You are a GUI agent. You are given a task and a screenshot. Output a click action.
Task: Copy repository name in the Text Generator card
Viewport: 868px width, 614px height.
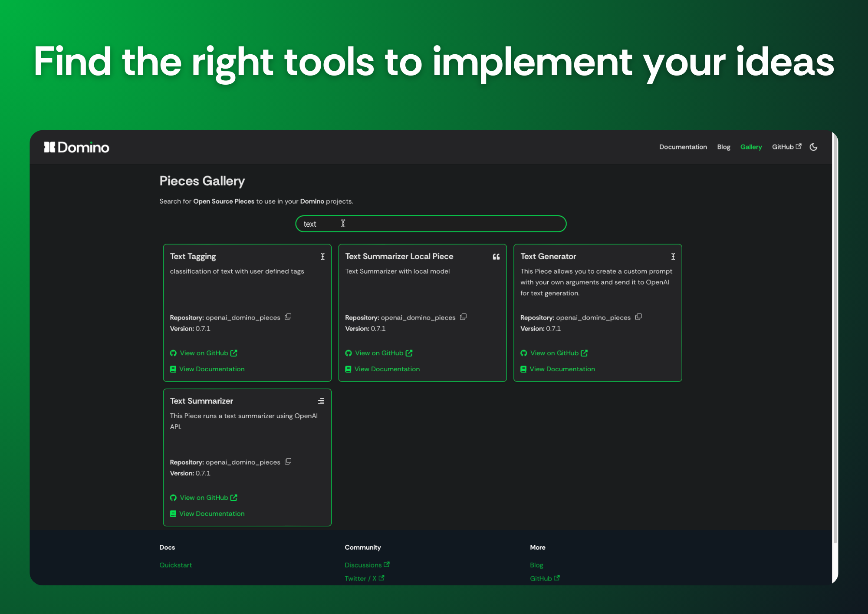(x=638, y=317)
